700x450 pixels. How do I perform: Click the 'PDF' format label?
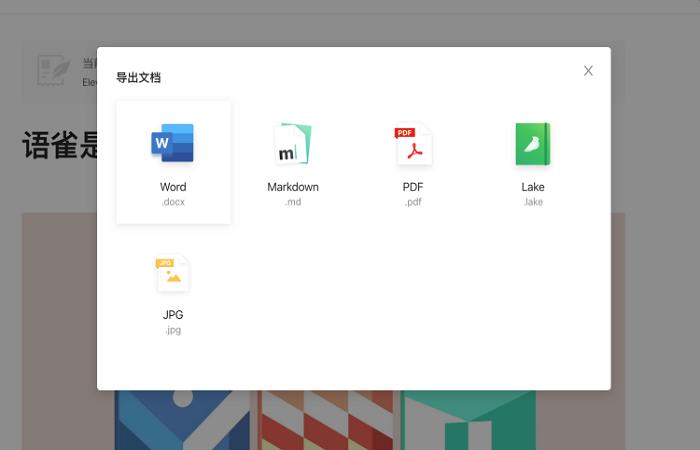click(413, 187)
